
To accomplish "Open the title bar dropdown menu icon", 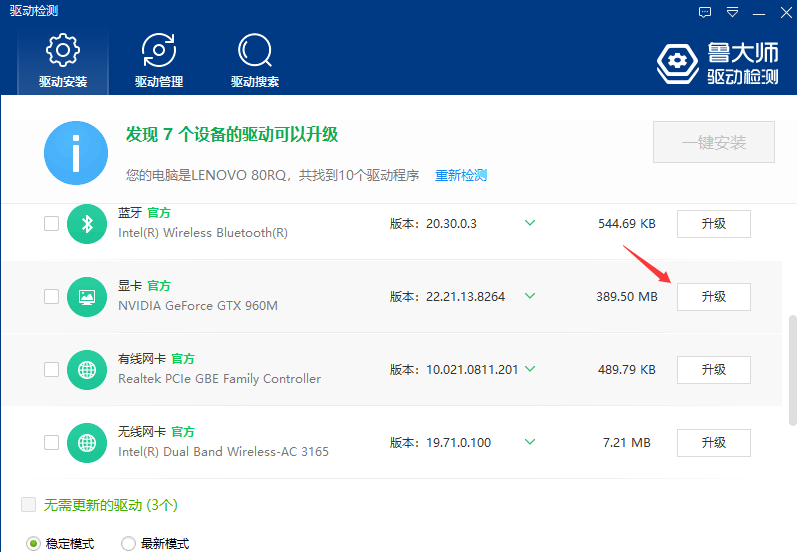I will [733, 12].
